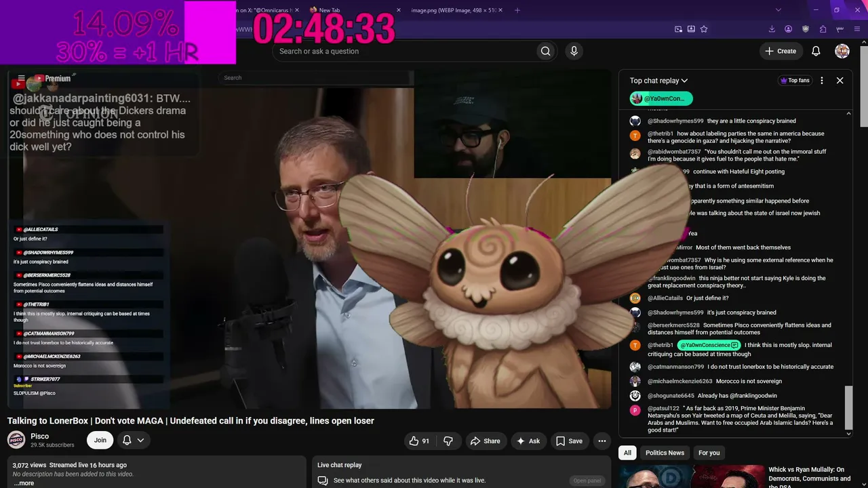Viewport: 868px width, 488px height.
Task: Dislike the video with the thumbs-down icon
Action: coord(448,441)
